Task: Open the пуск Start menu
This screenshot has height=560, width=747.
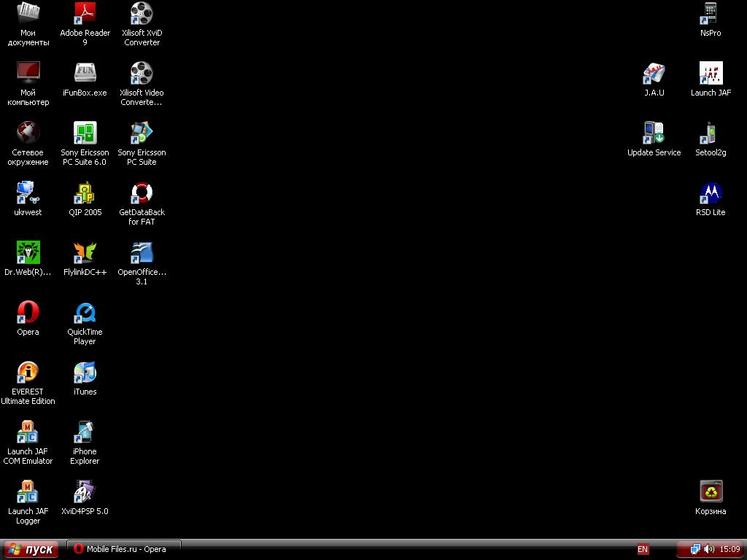Action: click(29, 550)
